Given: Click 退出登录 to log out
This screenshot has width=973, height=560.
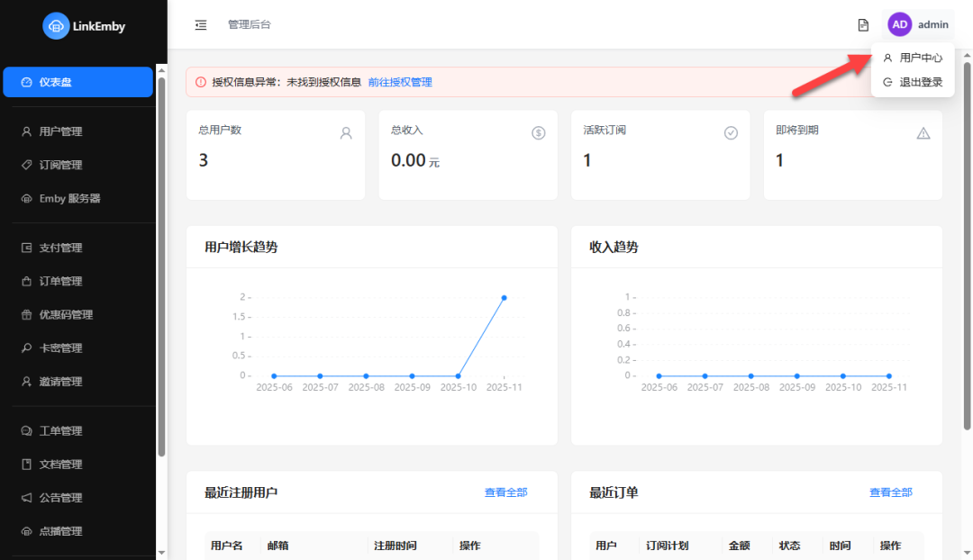Looking at the screenshot, I should 913,79.
